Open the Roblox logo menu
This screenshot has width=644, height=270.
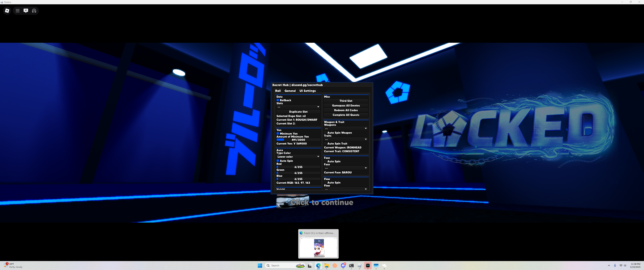click(7, 10)
